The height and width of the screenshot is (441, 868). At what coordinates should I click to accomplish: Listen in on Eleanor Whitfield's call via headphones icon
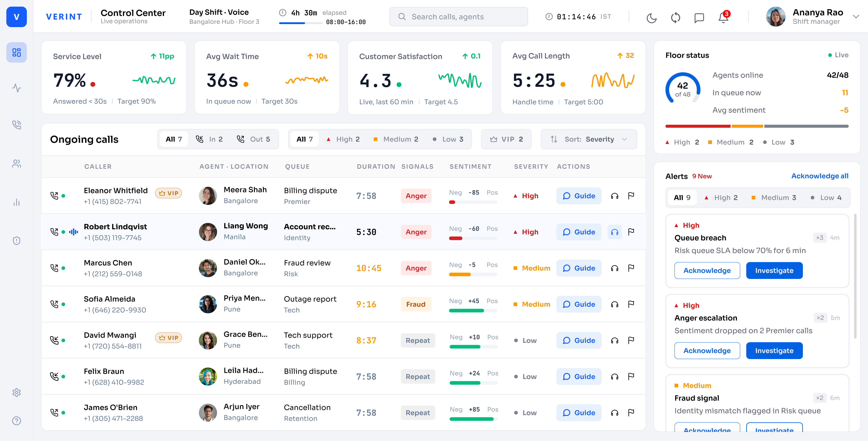(615, 196)
